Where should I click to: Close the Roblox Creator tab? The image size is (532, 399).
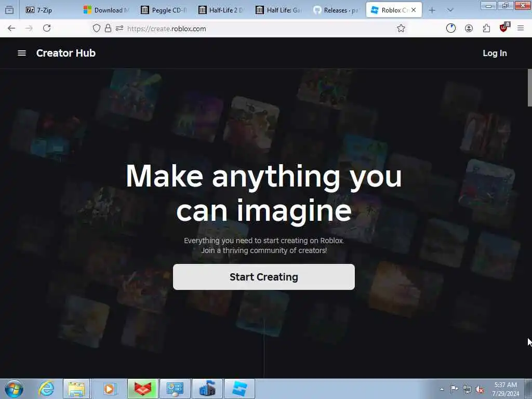414,10
